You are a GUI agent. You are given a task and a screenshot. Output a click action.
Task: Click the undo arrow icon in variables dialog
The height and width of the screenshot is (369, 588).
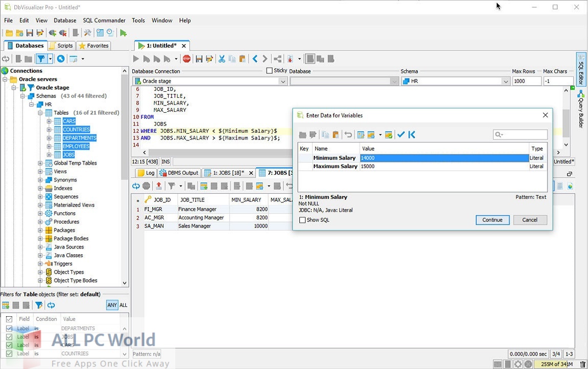pos(348,135)
